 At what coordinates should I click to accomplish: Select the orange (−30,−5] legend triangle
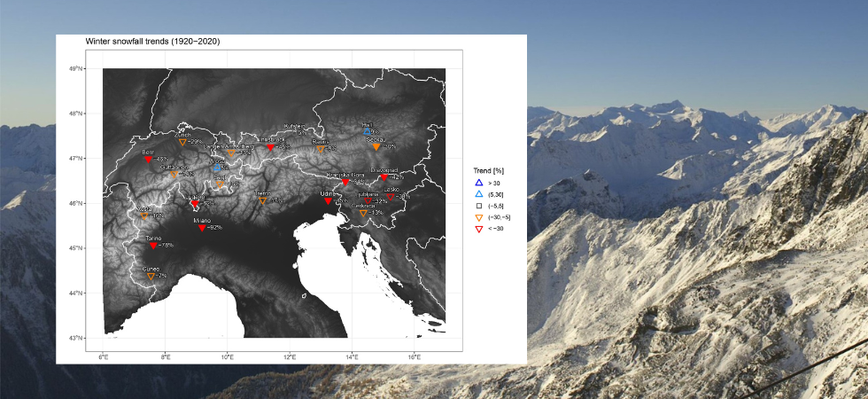478,217
